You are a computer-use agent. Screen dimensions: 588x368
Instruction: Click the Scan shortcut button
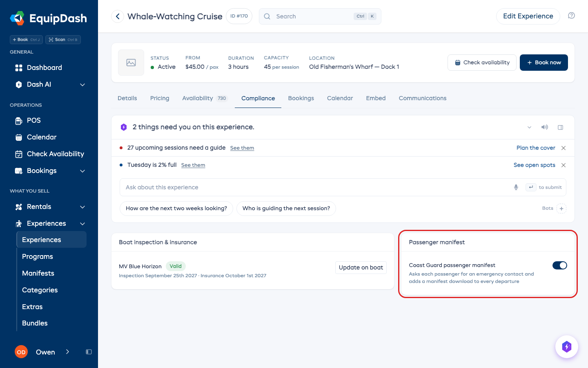(x=63, y=40)
